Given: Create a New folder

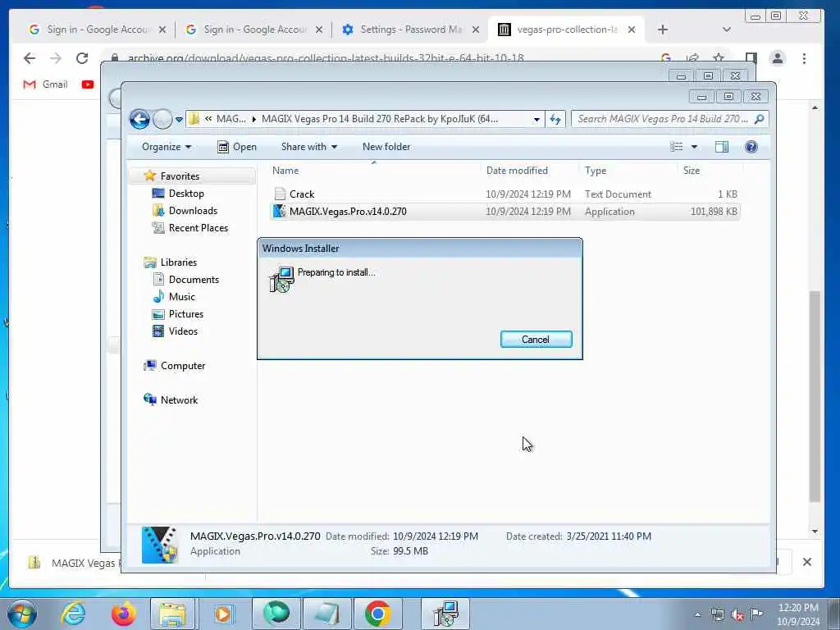Looking at the screenshot, I should pyautogui.click(x=386, y=147).
